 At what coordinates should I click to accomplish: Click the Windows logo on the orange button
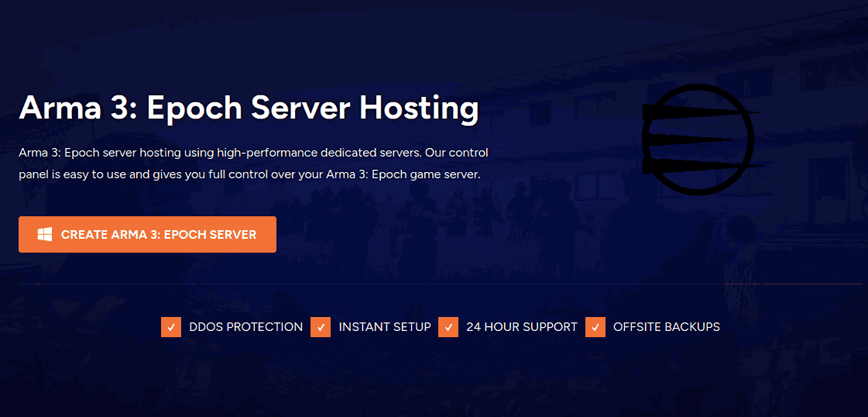45,234
